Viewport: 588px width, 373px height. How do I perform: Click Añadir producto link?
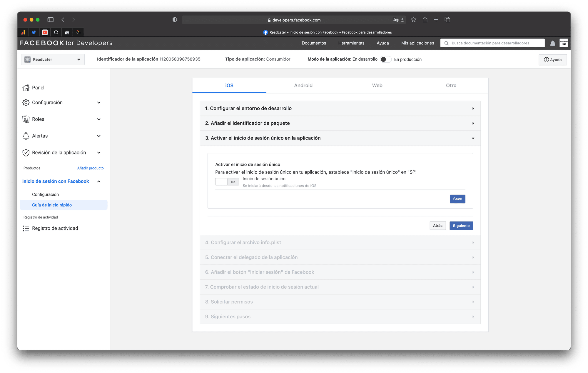click(x=90, y=168)
